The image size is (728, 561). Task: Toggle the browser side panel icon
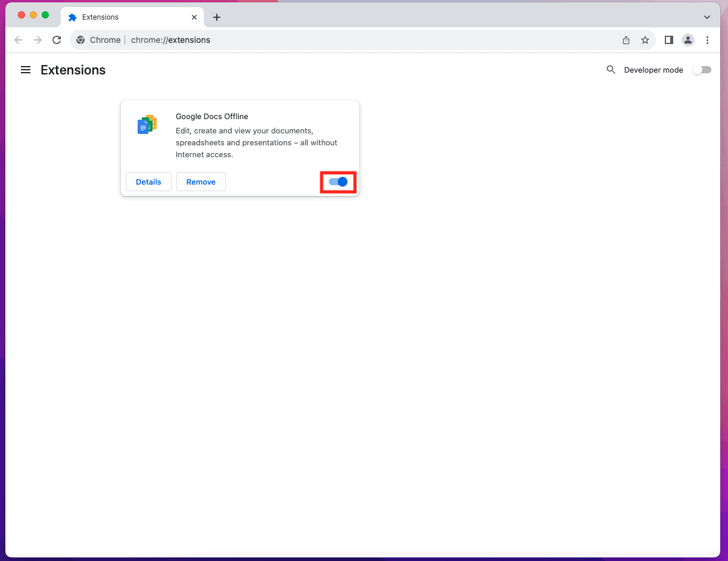click(x=669, y=40)
